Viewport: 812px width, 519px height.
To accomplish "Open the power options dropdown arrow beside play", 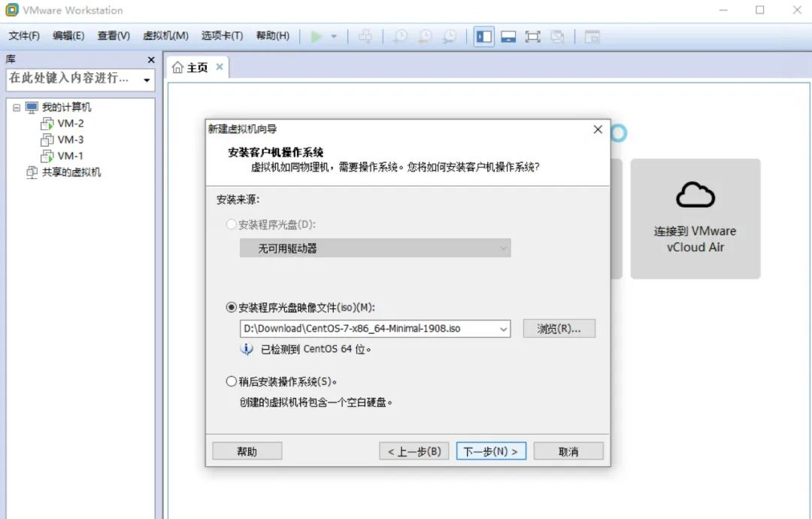I will click(334, 36).
